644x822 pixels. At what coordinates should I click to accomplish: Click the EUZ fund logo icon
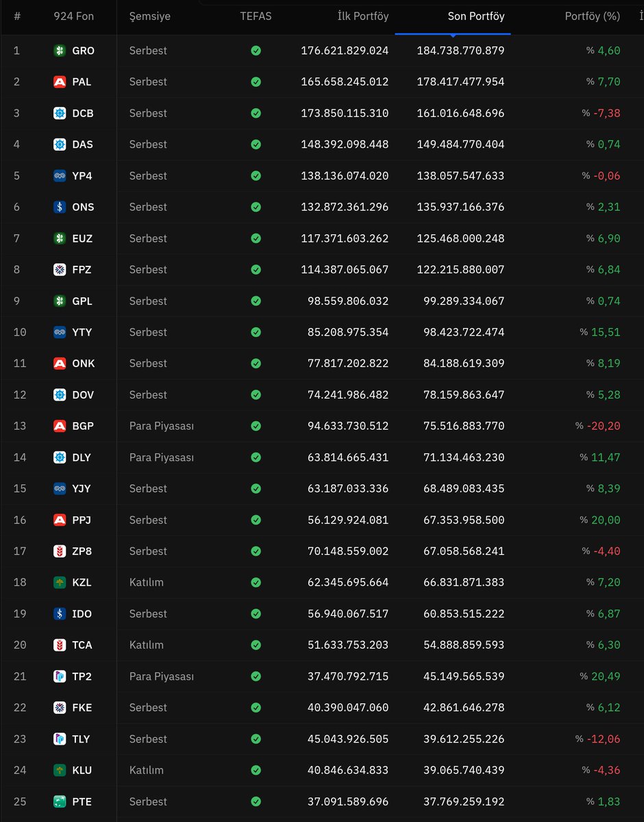point(60,238)
